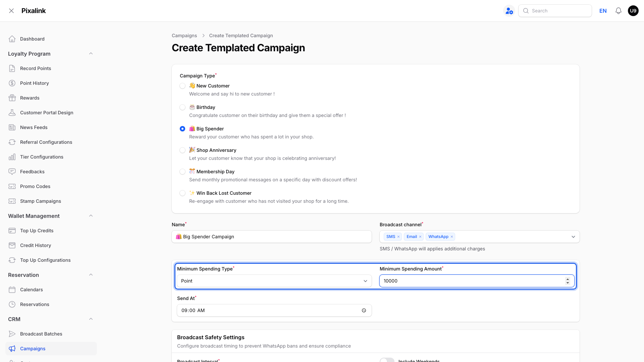Click the Calendars icon in sidebar
This screenshot has height=362, width=644.
(12, 290)
